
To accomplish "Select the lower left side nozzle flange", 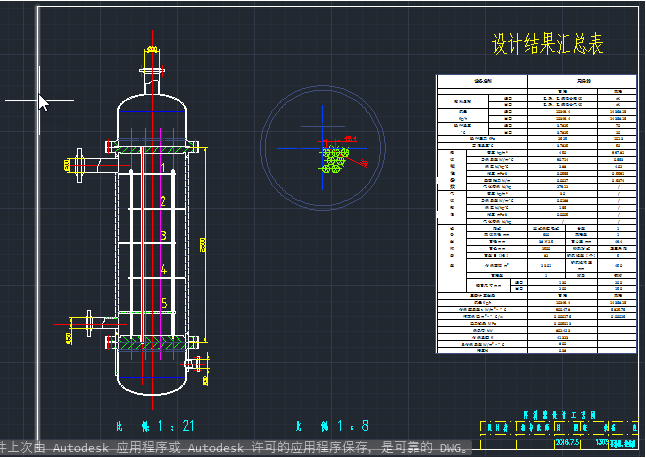I will (x=89, y=324).
